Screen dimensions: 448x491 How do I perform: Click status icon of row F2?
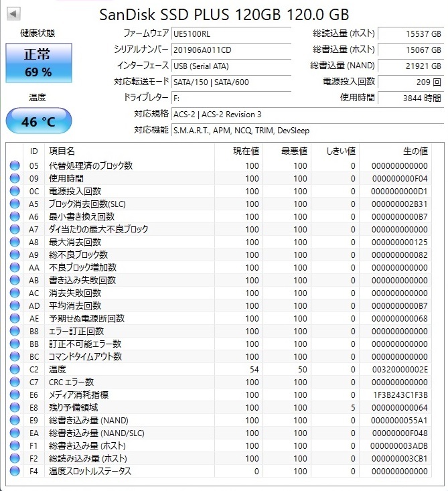15,458
